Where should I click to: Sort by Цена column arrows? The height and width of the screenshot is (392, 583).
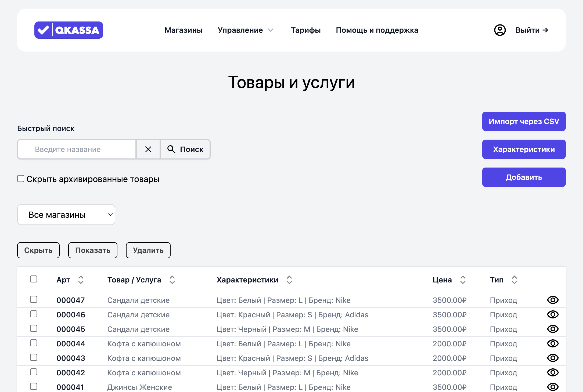click(463, 280)
